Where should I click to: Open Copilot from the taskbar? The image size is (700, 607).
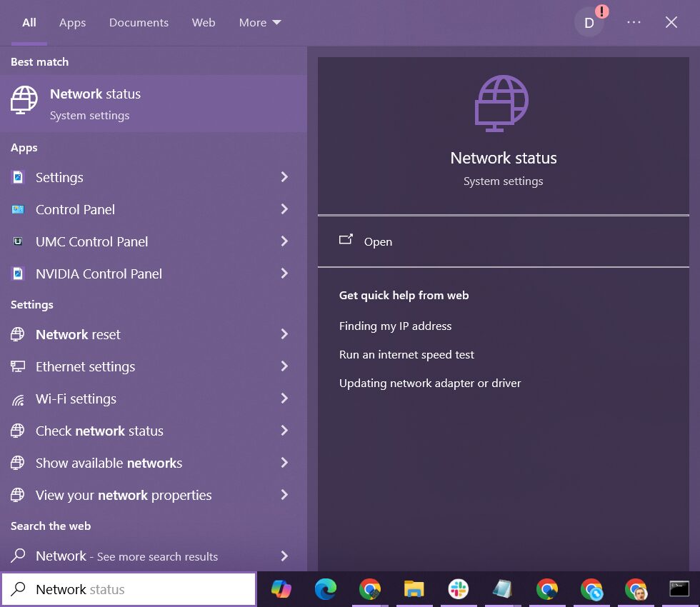pos(281,589)
